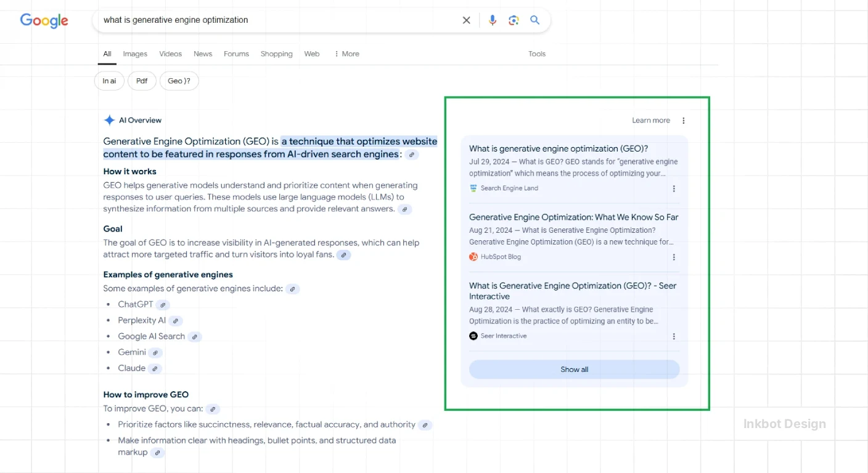This screenshot has height=473, width=868.
Task: Open options menu for HubSpot Blog result
Action: (x=674, y=257)
